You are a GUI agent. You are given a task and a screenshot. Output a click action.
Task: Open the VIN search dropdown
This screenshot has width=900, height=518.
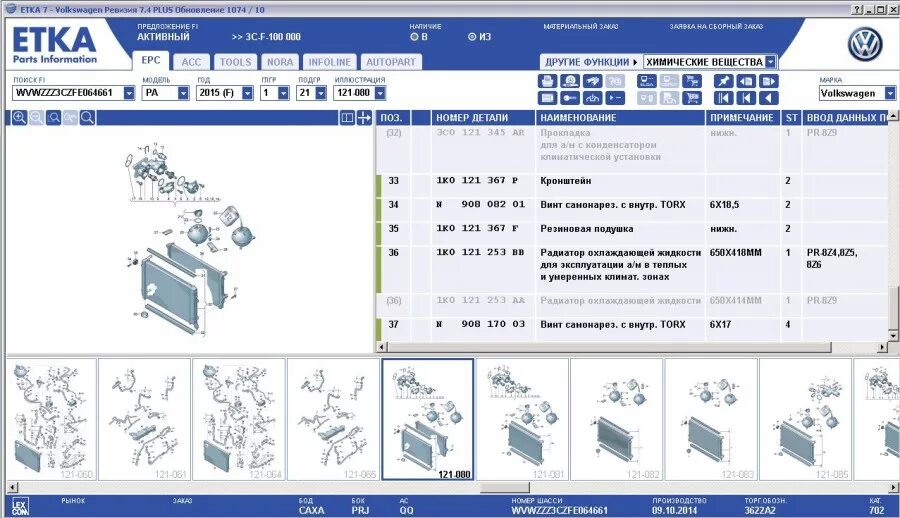tap(129, 93)
